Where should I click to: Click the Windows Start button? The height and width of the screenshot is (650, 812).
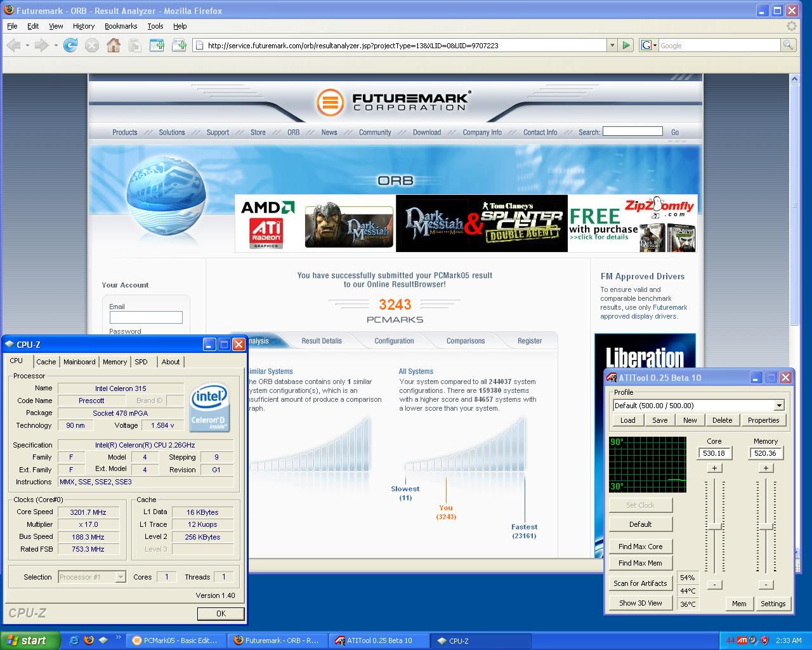click(30, 640)
